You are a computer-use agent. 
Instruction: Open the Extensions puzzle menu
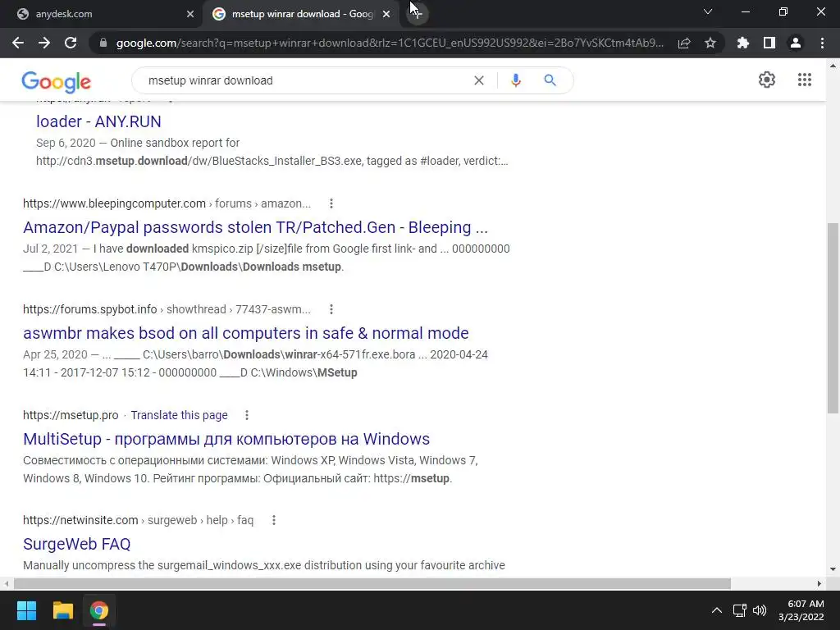pos(742,43)
